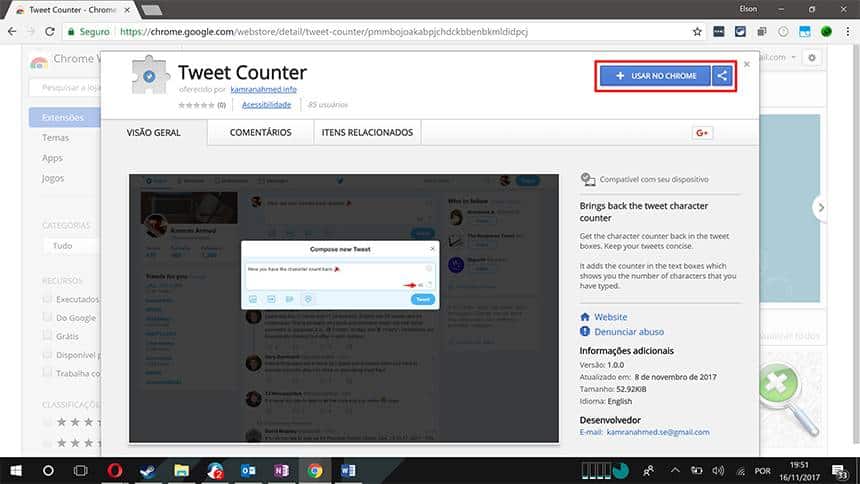Go back to the previous page
This screenshot has width=860, height=484.
coord(12,32)
